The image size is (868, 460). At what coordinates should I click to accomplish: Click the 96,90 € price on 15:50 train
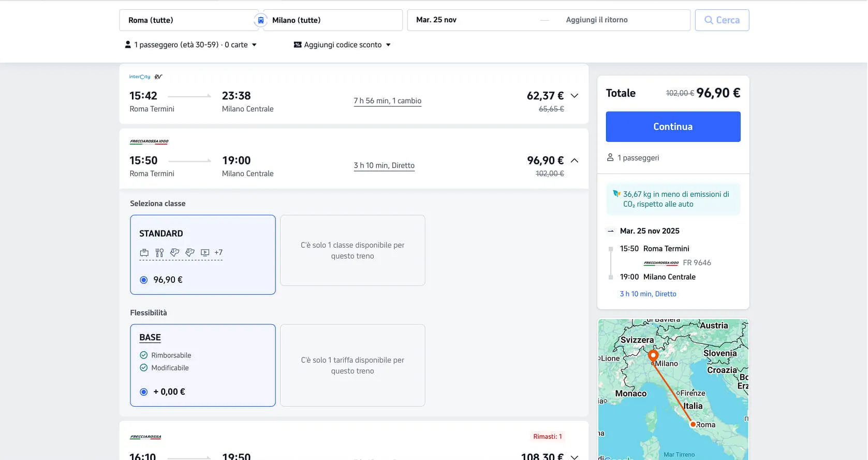545,161
